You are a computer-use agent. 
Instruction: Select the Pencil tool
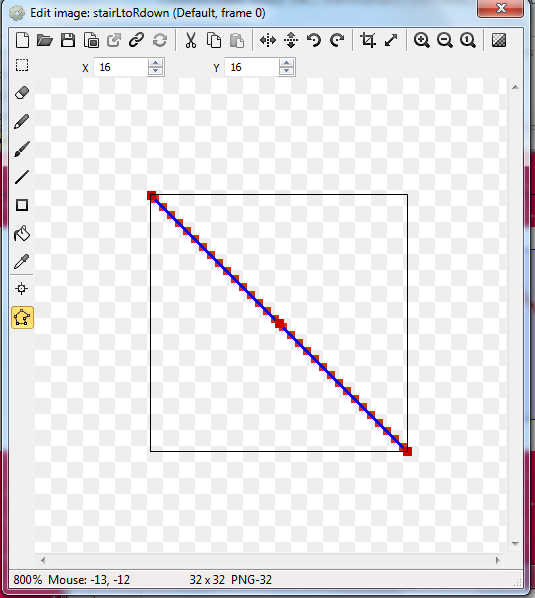(x=22, y=121)
